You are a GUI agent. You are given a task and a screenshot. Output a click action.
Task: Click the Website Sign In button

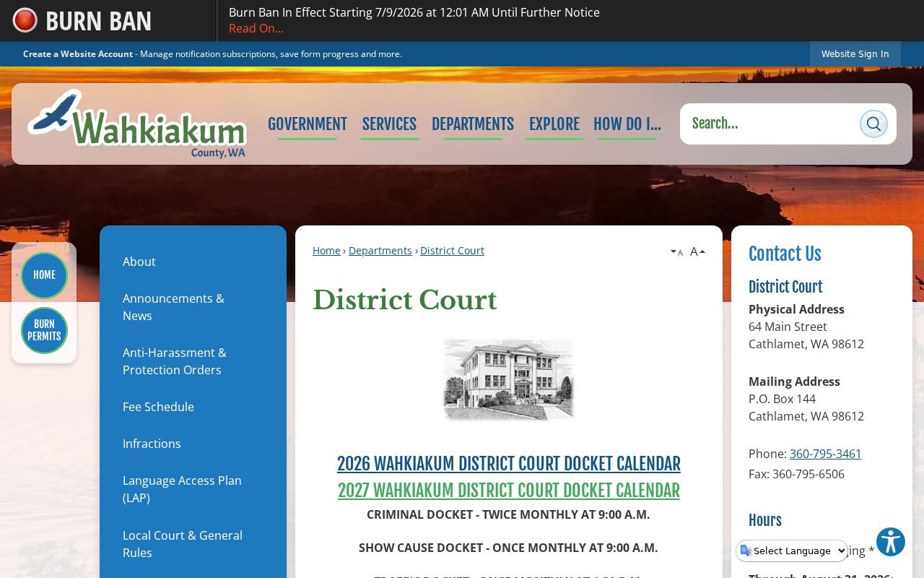[855, 54]
